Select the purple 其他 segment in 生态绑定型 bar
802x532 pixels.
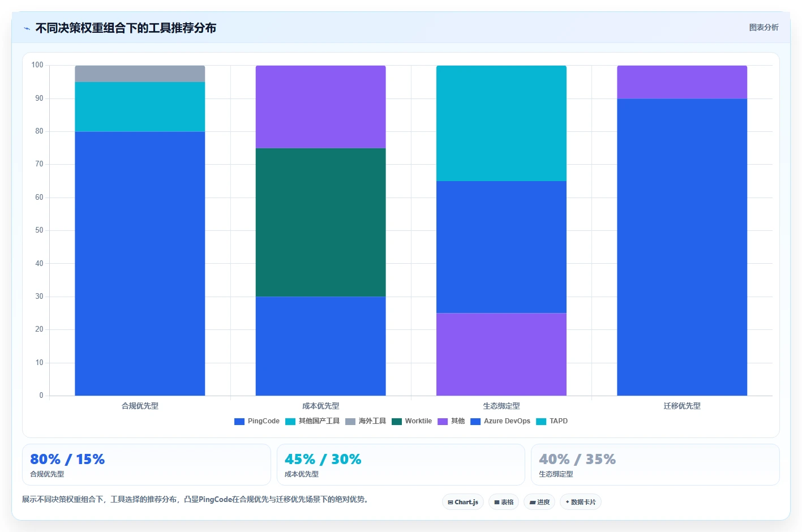point(501,354)
